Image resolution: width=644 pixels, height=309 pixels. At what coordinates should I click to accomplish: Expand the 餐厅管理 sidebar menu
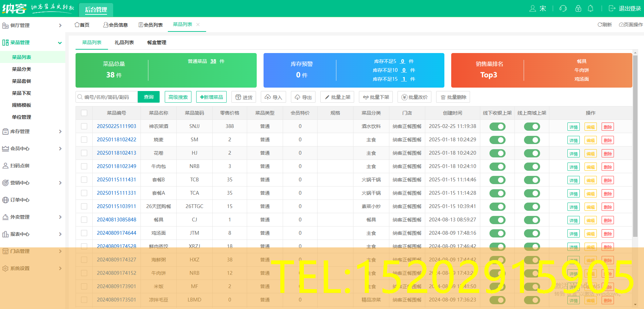coord(32,25)
